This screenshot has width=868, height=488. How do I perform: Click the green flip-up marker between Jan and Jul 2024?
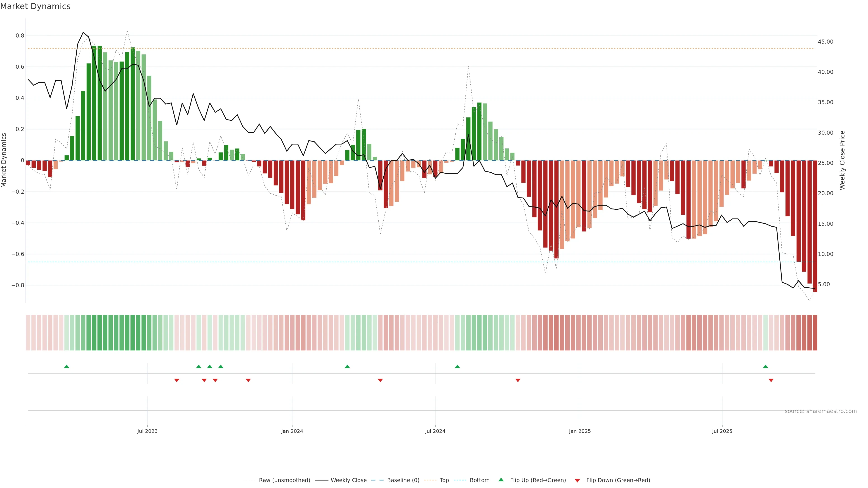347,366
